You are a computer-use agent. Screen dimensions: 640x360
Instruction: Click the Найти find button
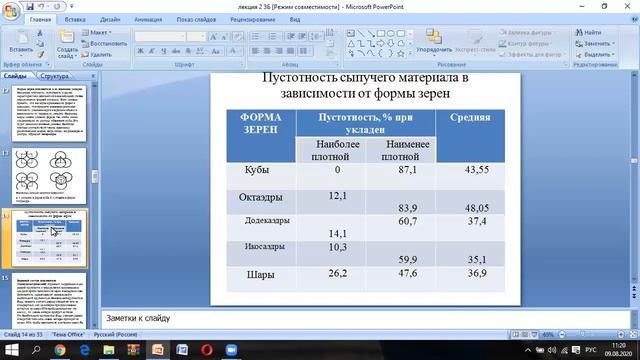coord(589,32)
